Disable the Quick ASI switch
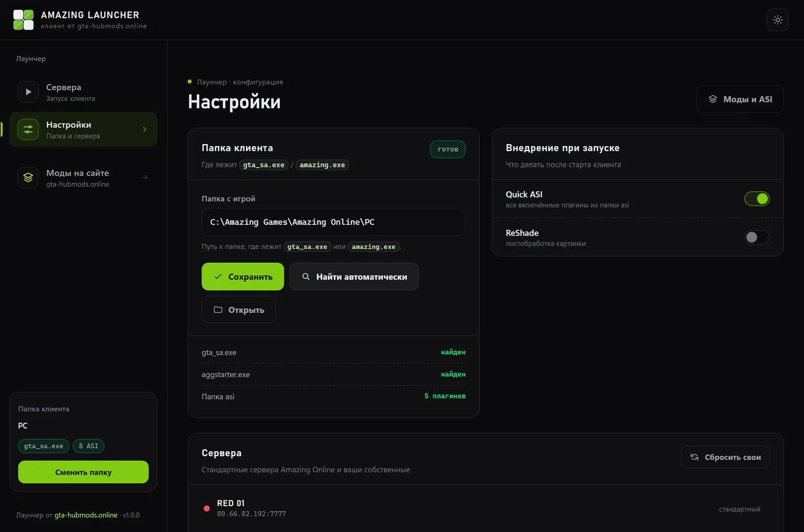The image size is (804, 532). click(x=757, y=199)
